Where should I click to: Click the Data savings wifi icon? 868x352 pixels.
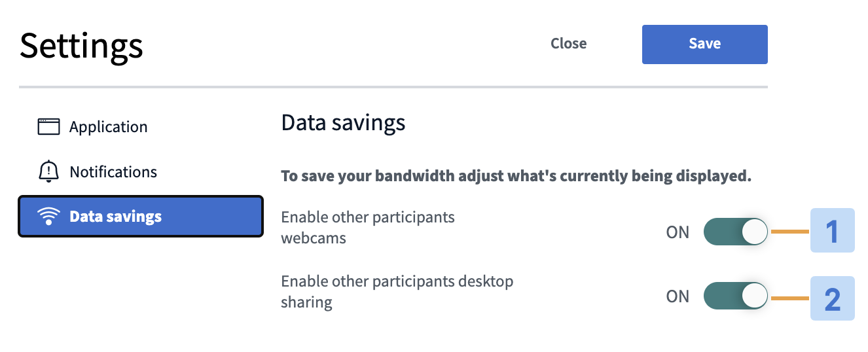click(48, 217)
